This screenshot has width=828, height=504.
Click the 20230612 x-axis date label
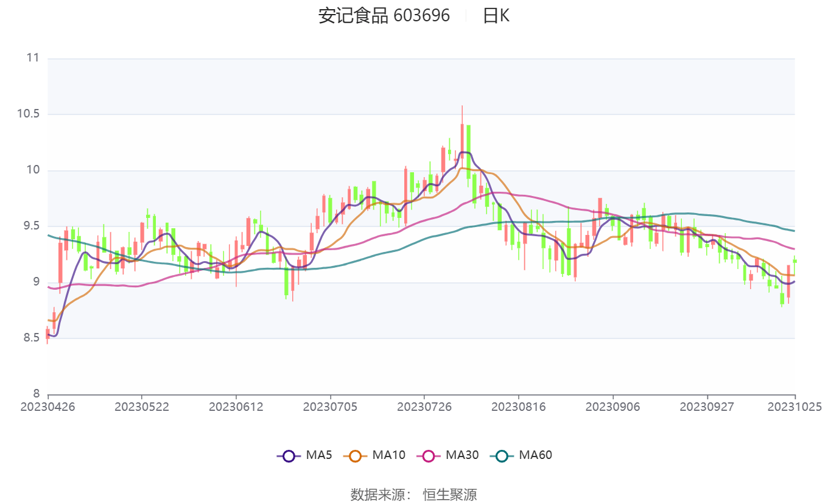[236, 407]
